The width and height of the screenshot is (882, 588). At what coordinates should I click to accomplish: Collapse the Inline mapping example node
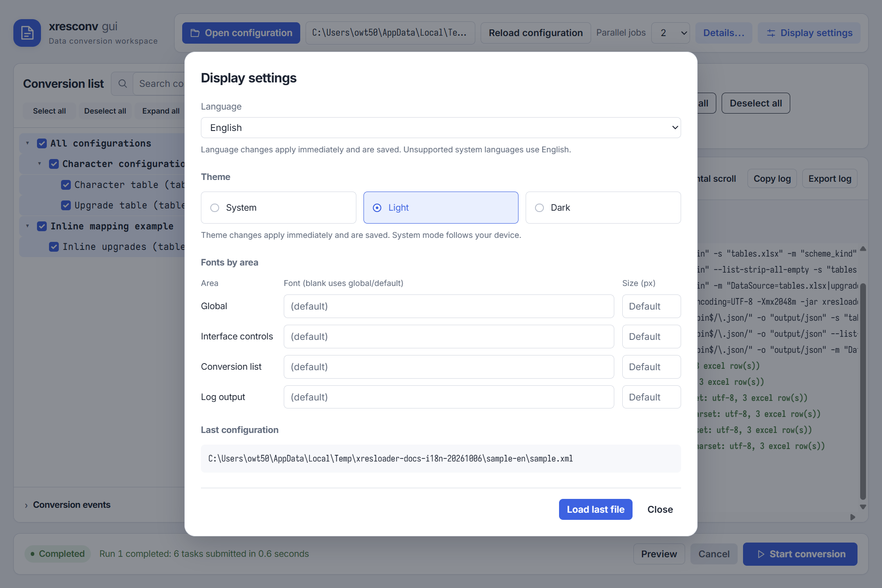[x=28, y=226]
